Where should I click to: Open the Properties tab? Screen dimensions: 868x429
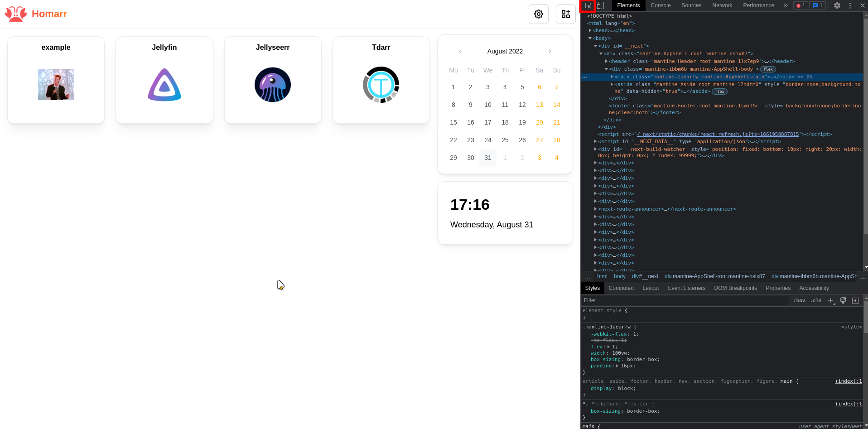point(778,288)
